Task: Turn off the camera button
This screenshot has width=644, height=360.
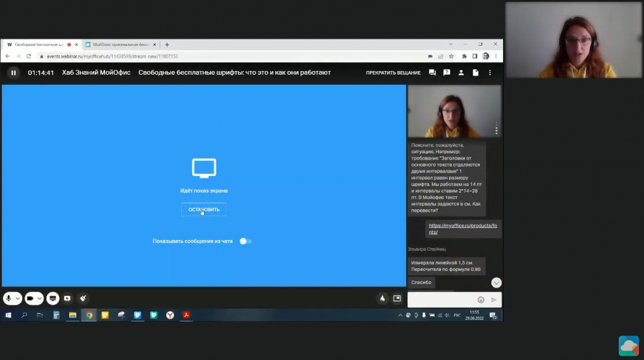Action: point(30,298)
